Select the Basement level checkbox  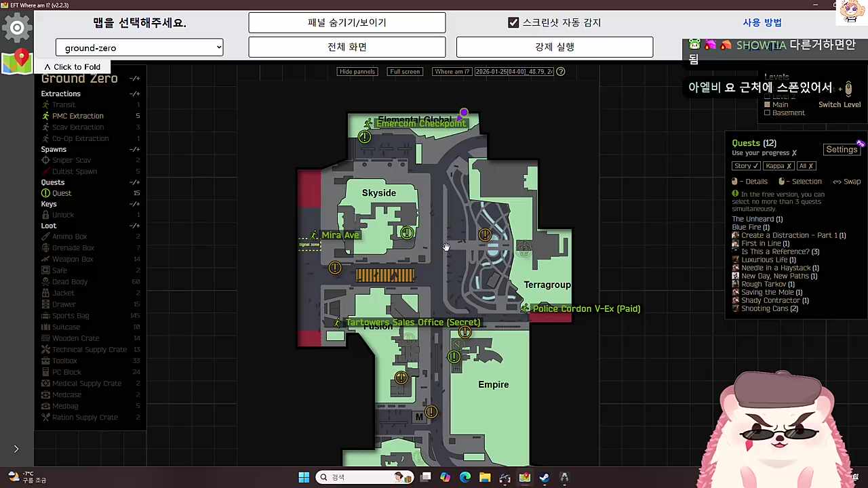(767, 113)
